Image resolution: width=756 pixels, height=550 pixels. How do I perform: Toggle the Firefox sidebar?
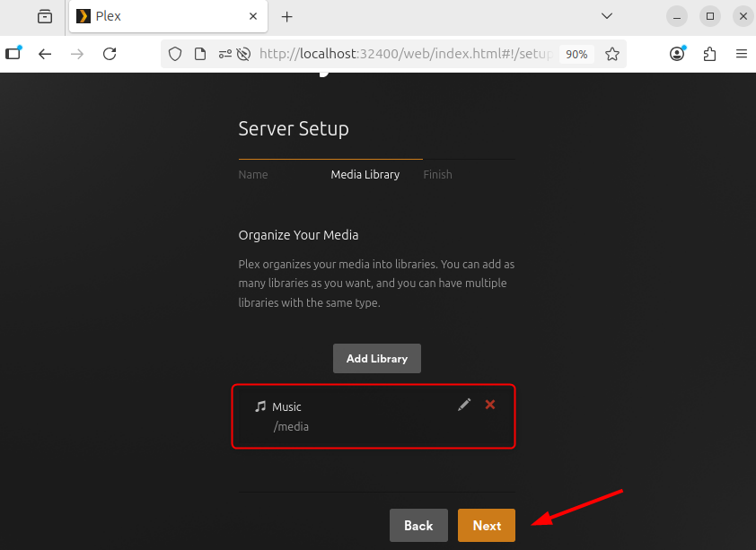[x=13, y=54]
